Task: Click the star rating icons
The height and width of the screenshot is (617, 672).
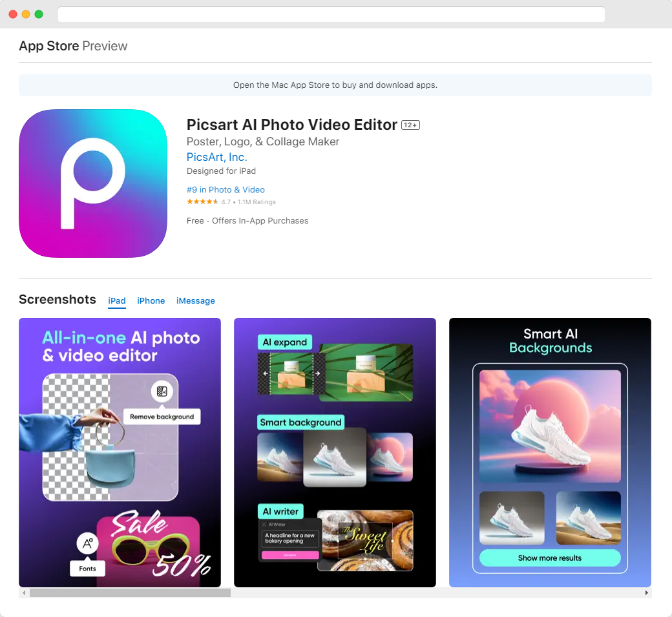Action: coord(203,202)
